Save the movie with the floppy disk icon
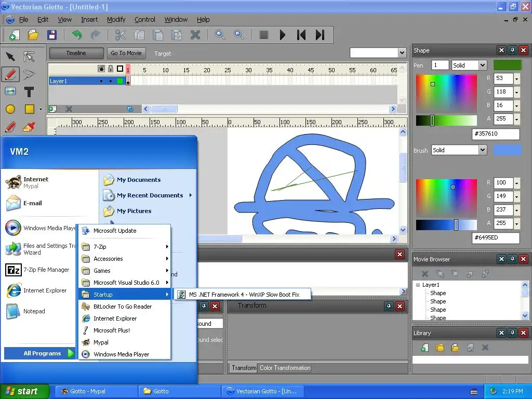 51,35
